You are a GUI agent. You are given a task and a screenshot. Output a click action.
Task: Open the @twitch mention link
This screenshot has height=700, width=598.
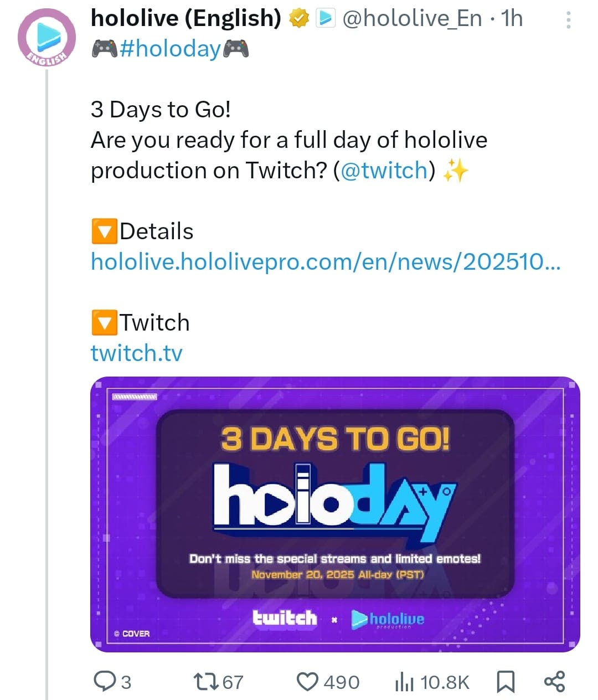(x=384, y=170)
